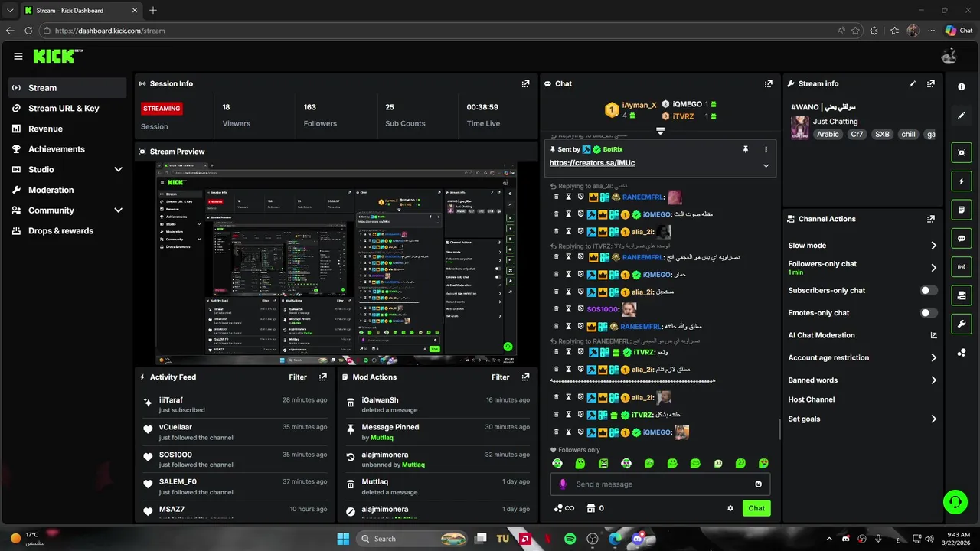Go to Revenue in sidebar

coord(67,129)
